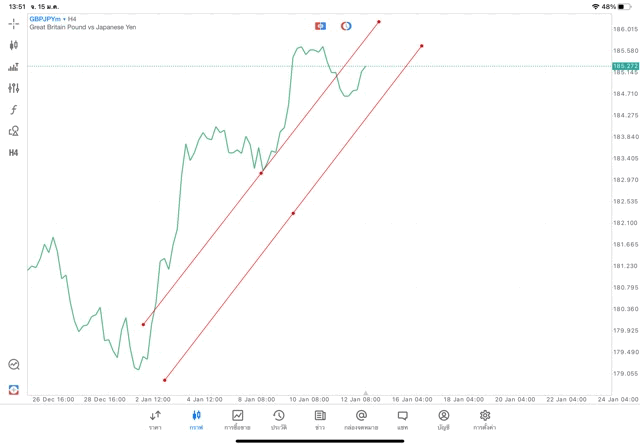This screenshot has height=447, width=640.
Task: Open the การตั้งค่า settings tab
Action: click(x=485, y=420)
